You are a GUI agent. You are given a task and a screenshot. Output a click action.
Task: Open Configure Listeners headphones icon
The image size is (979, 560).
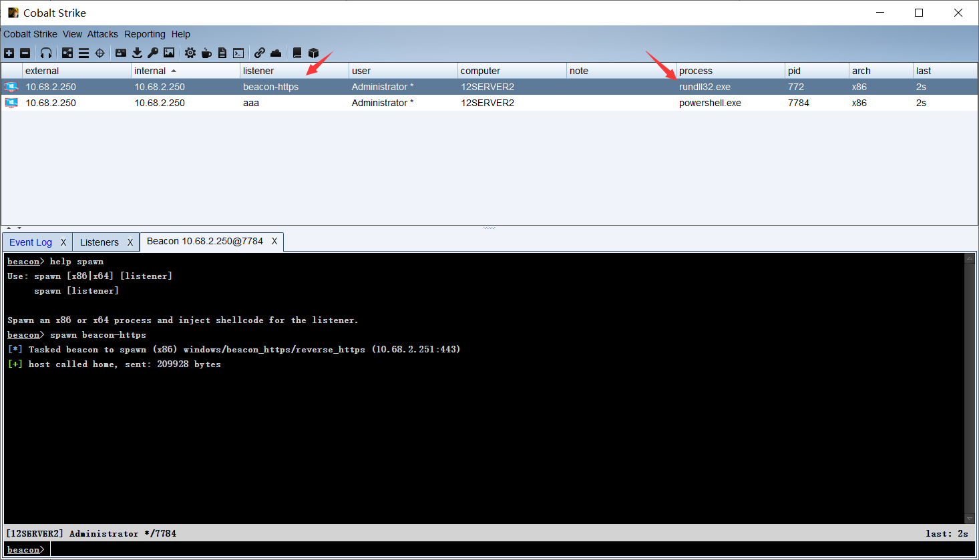tap(46, 53)
